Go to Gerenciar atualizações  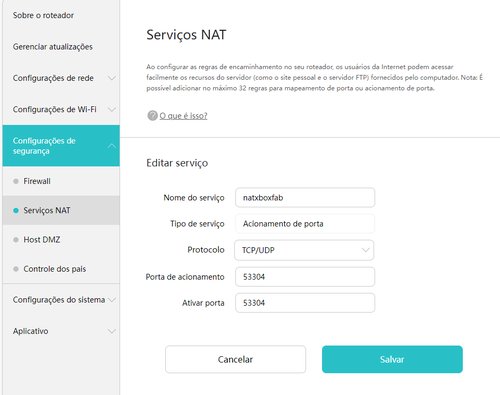(53, 47)
